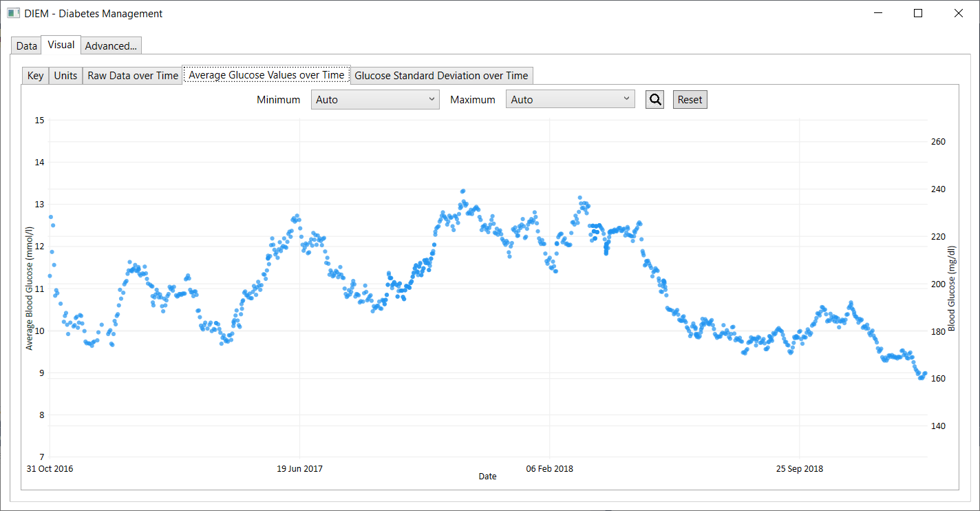Select Average Glucose Values over Time tab
Viewport: 980px width, 511px height.
click(x=266, y=75)
